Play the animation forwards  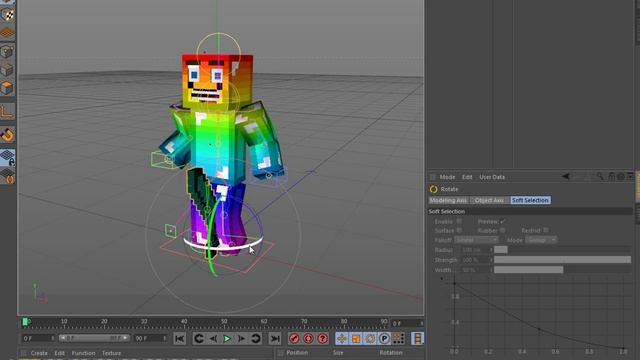(227, 338)
